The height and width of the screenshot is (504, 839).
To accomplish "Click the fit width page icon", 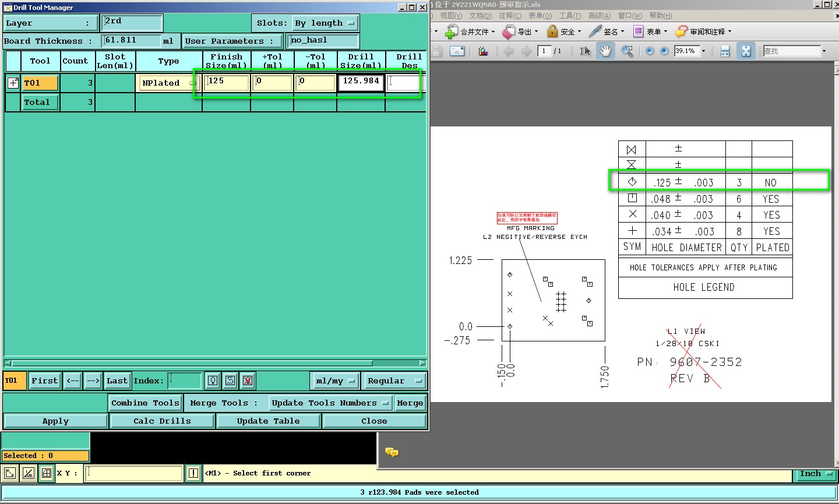I will [725, 51].
